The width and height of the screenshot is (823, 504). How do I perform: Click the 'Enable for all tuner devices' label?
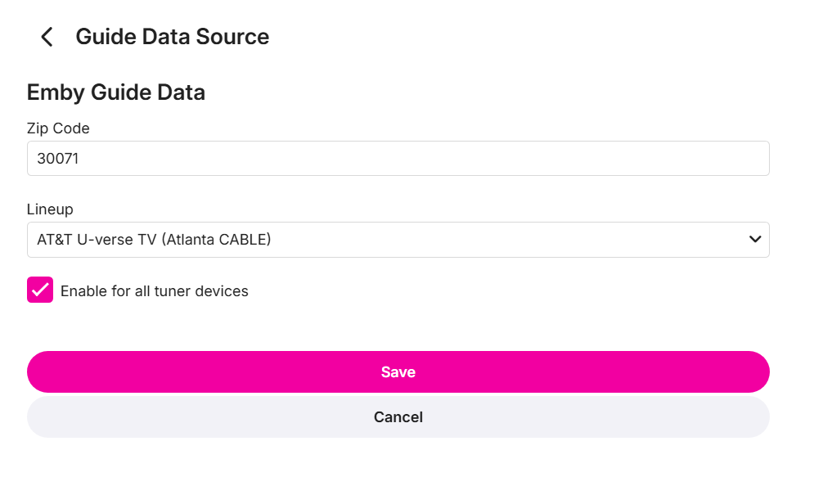(154, 291)
